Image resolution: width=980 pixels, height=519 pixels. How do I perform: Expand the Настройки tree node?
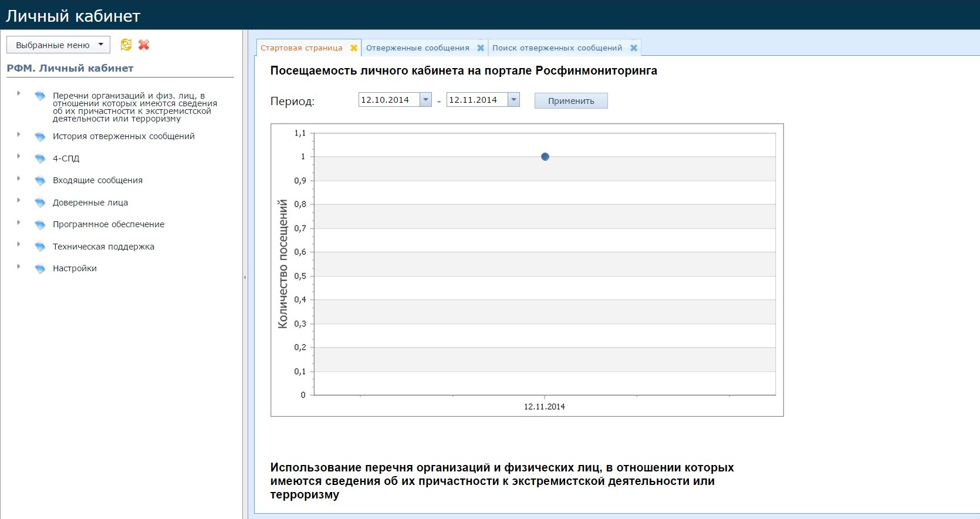point(19,267)
